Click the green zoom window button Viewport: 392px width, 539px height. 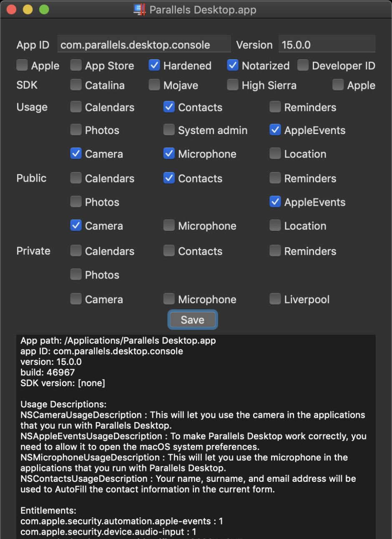tap(44, 9)
